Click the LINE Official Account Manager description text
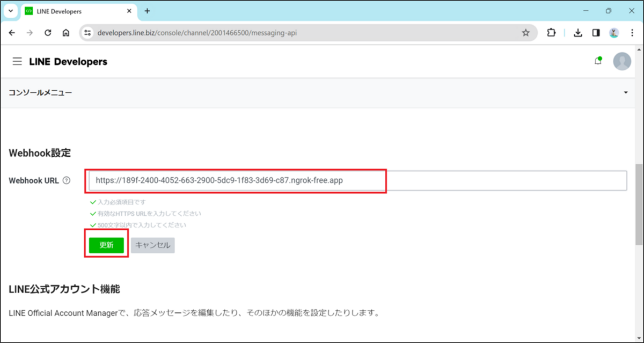Screen dimensions: 644x343 tap(194, 312)
